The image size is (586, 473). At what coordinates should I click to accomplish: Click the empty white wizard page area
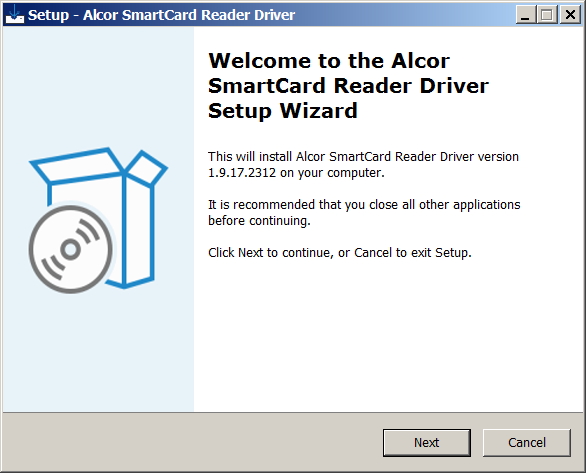[x=389, y=336]
